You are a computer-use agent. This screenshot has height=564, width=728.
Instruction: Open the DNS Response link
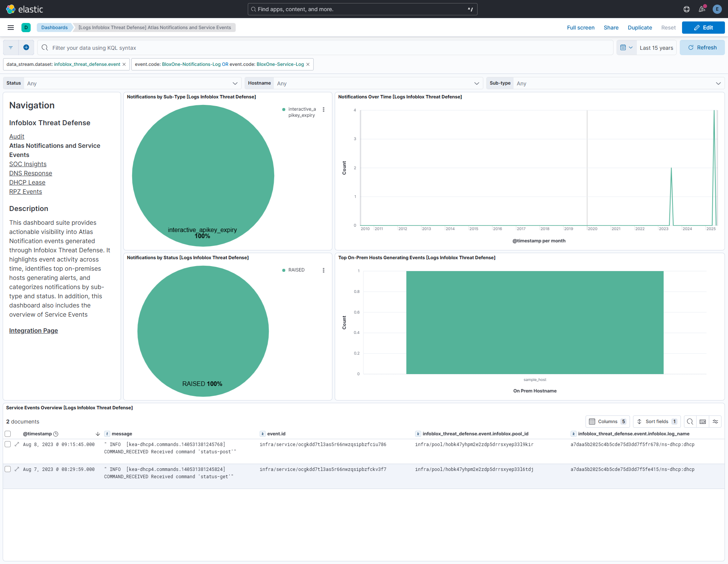click(31, 173)
